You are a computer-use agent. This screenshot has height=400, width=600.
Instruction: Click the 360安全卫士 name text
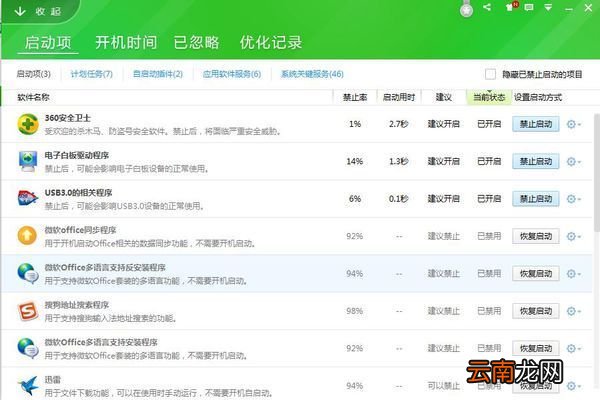pos(68,118)
